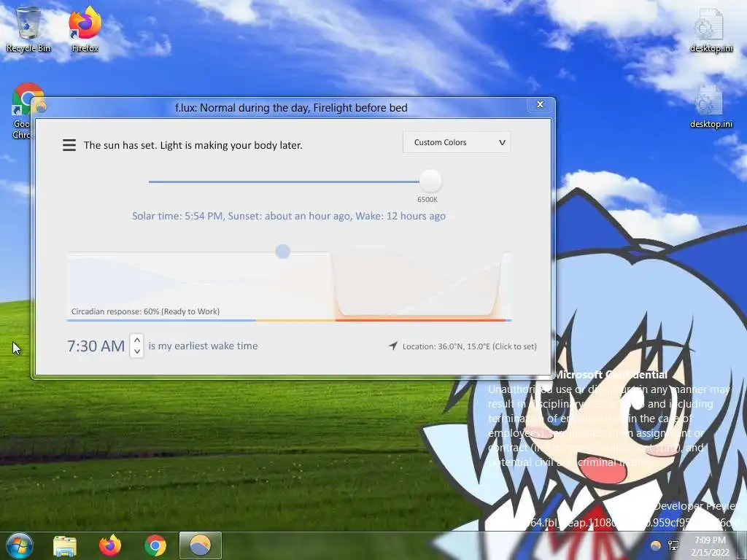Screen dimensions: 747x560
Task: Click the f.lux taskbar button
Action: click(x=201, y=545)
